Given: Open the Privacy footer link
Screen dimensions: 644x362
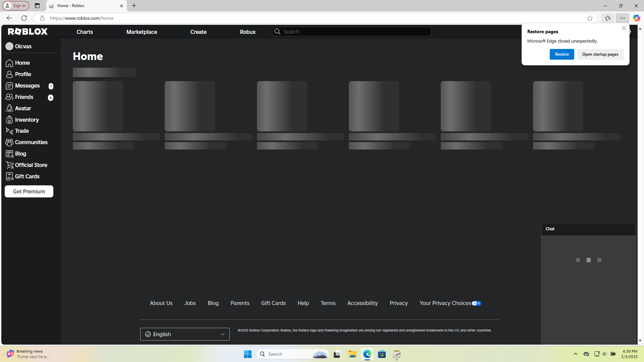Looking at the screenshot, I should click(399, 303).
